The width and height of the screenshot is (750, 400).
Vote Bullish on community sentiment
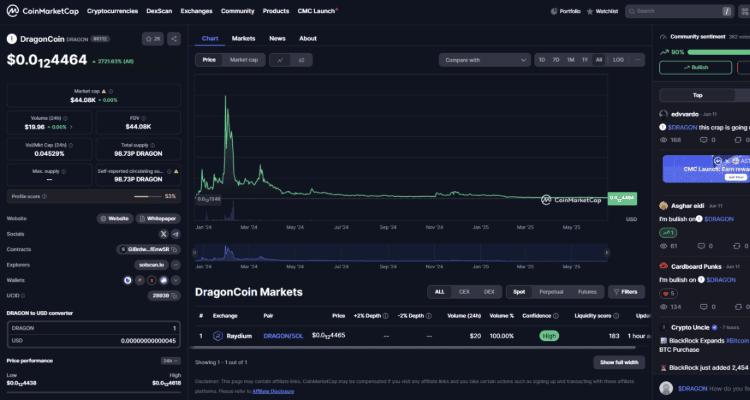point(695,67)
